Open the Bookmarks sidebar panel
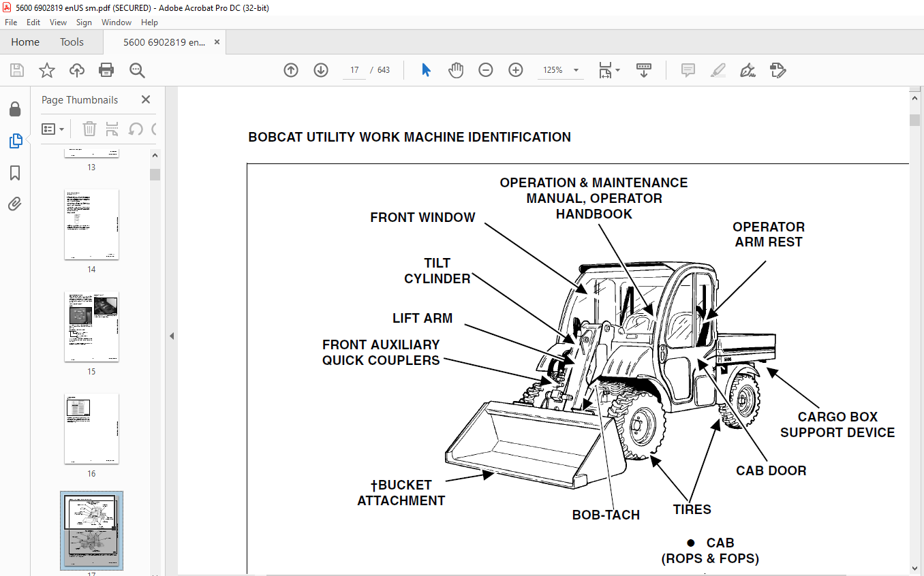Image resolution: width=924 pixels, height=576 pixels. [x=15, y=173]
